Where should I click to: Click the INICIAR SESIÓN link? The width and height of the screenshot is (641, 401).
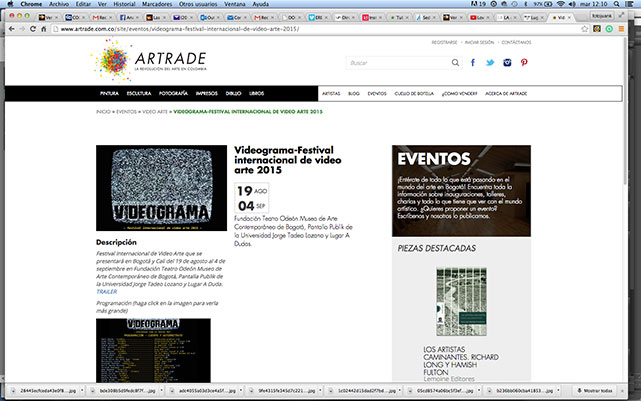click(478, 43)
